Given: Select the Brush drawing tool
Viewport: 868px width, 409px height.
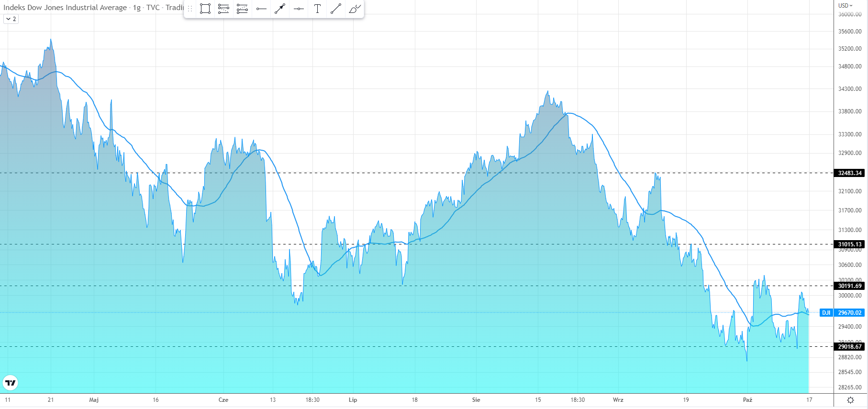Looking at the screenshot, I should 355,9.
